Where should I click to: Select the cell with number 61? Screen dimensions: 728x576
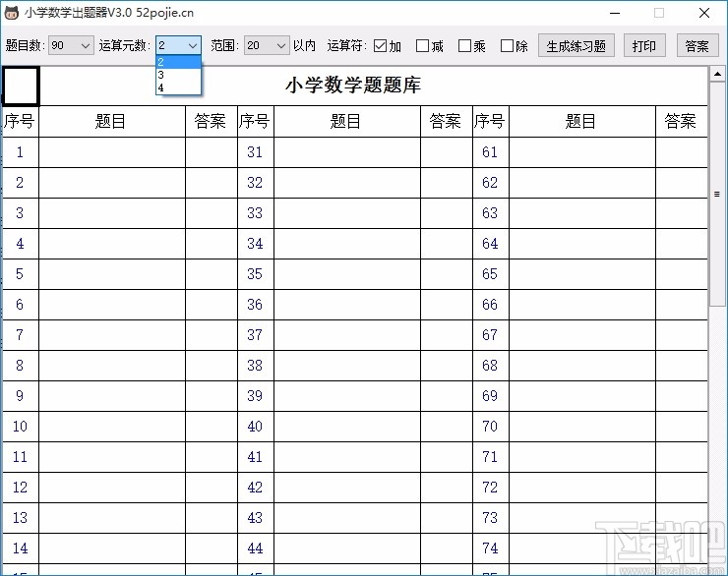pyautogui.click(x=491, y=152)
